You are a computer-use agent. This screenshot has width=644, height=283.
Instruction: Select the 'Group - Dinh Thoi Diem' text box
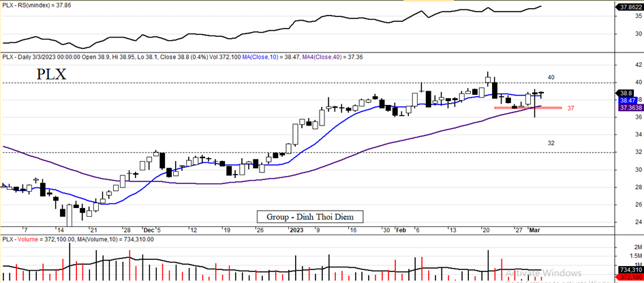(310, 216)
